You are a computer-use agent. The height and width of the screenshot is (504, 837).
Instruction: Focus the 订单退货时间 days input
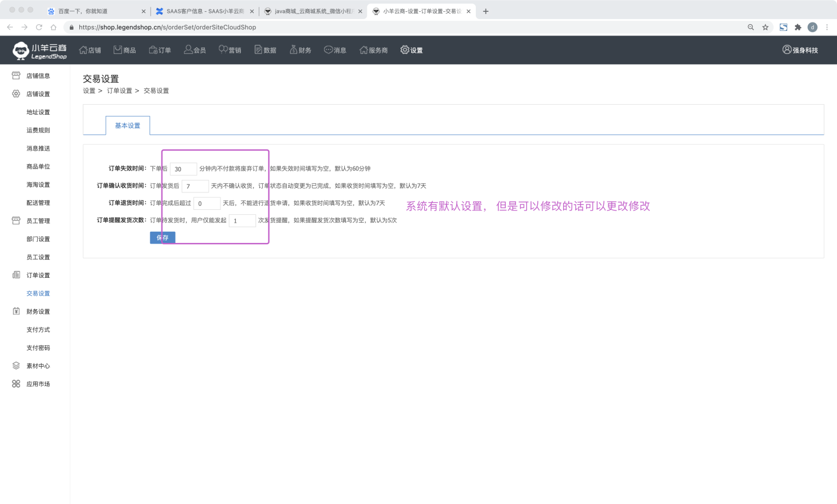point(207,204)
